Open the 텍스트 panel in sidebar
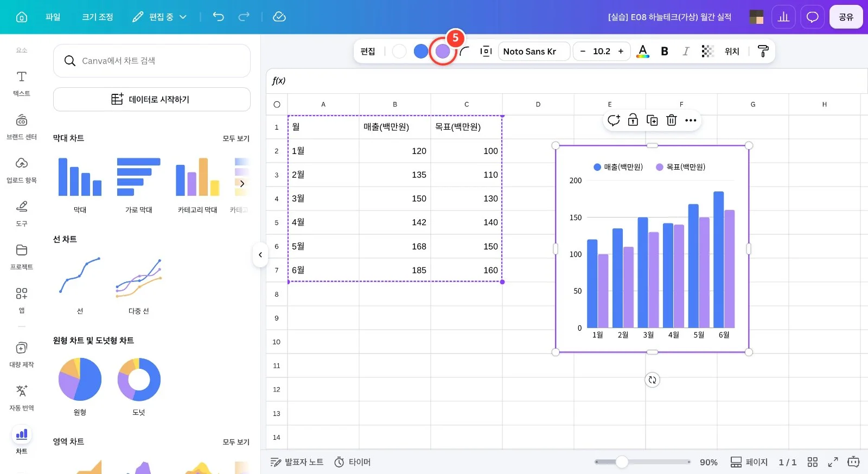This screenshot has height=474, width=868. click(x=22, y=83)
